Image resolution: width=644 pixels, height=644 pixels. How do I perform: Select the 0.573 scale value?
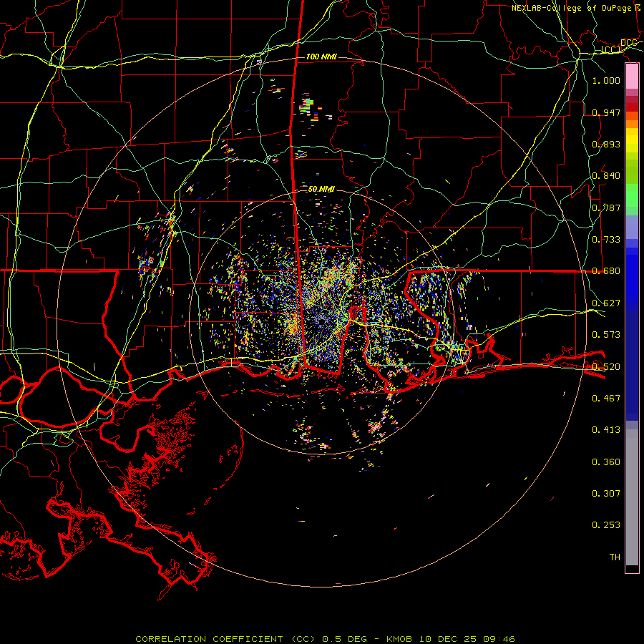[x=606, y=335]
